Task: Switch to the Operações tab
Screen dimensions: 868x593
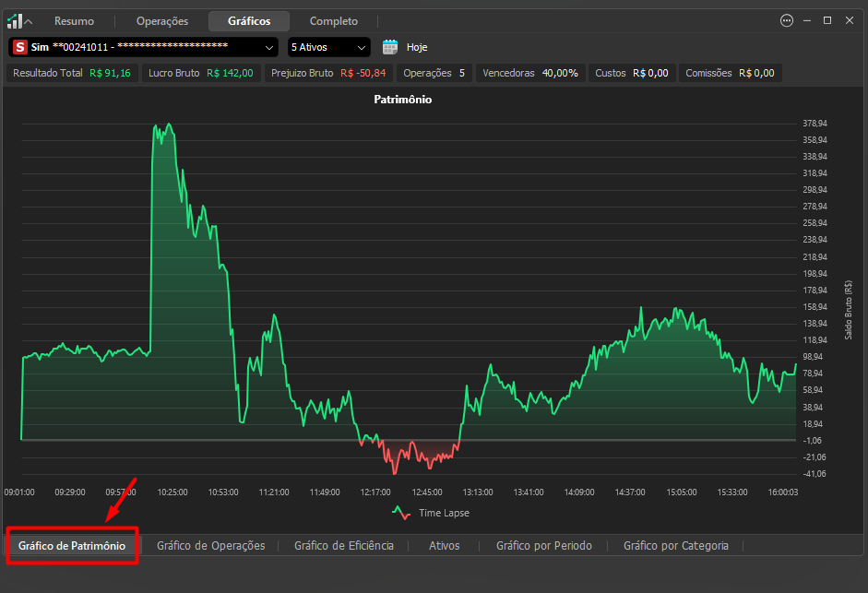Action: 162,21
